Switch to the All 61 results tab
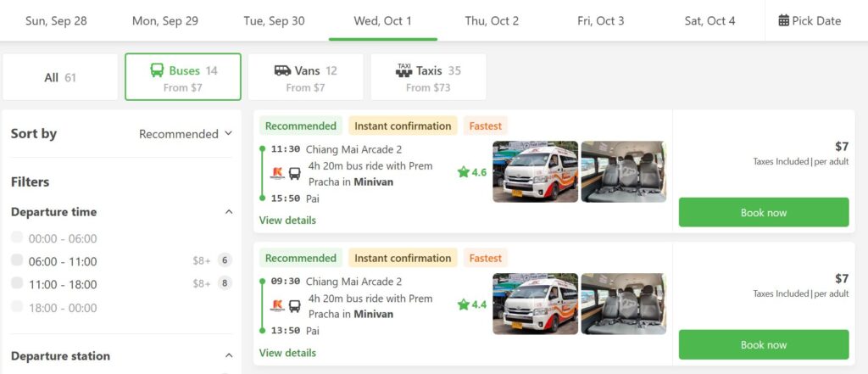Viewport: 868px width, 374px height. click(60, 77)
